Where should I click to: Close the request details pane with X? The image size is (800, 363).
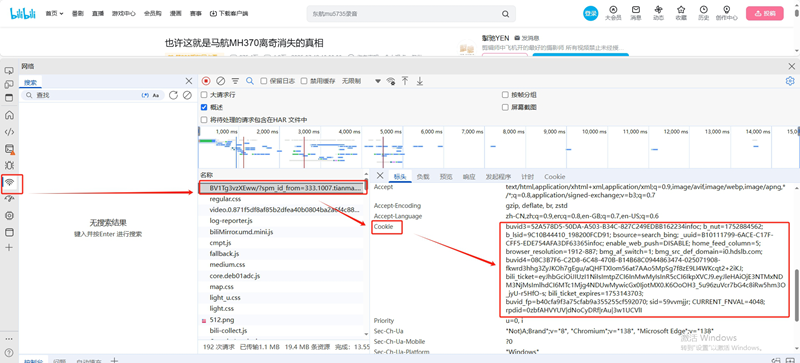tap(380, 176)
